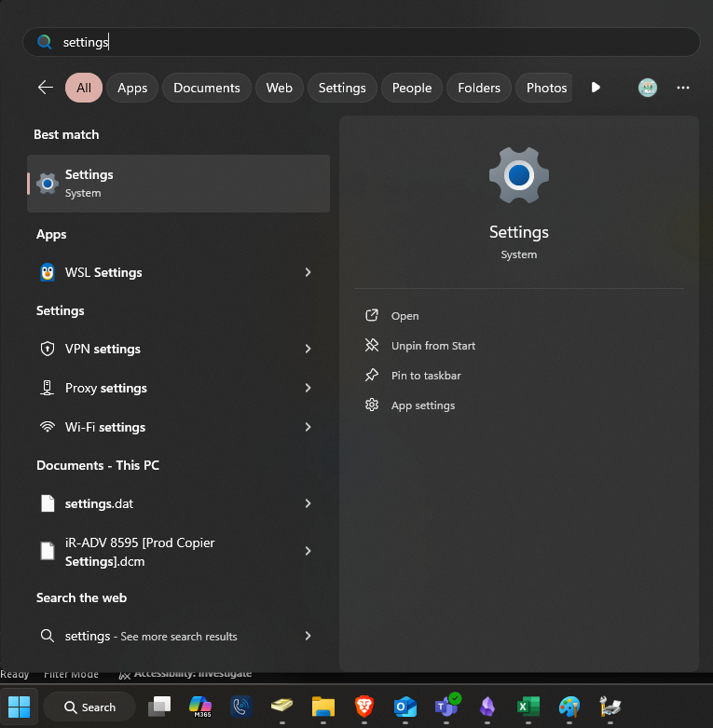Open the Settings System best match result

point(179,184)
